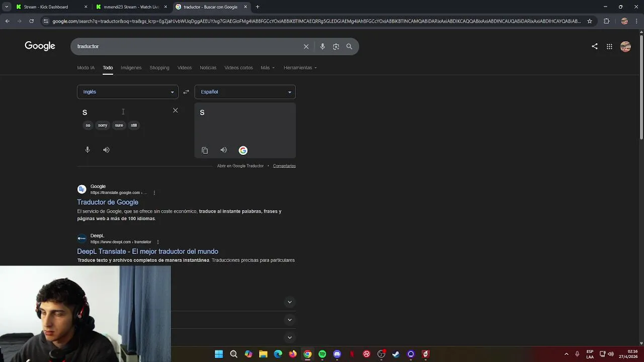The image size is (644, 362).
Task: Click the Comentarios feedback link
Action: click(x=284, y=166)
